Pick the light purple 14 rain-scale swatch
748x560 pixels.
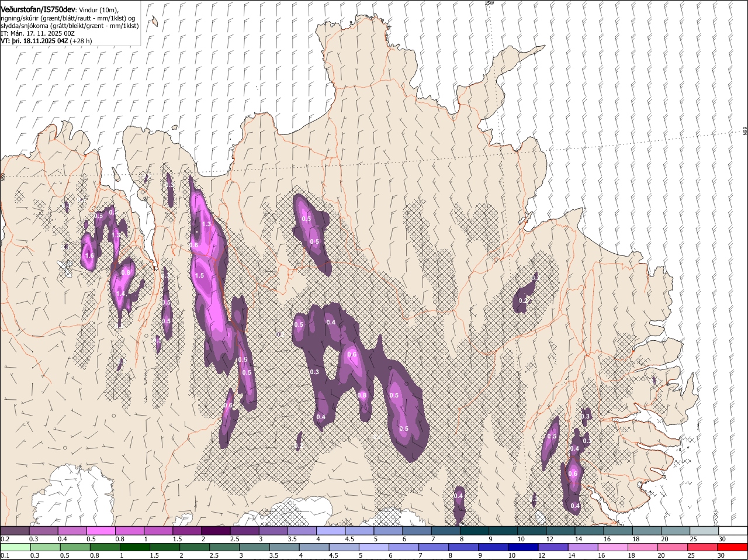pyautogui.click(x=583, y=547)
